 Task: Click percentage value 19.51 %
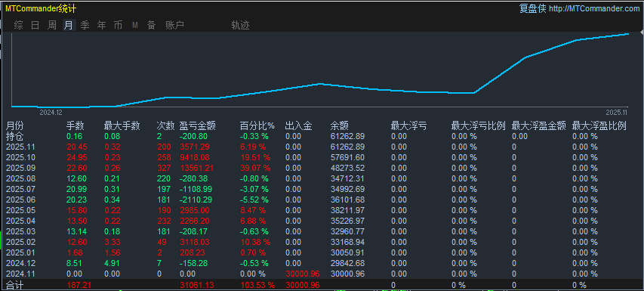tap(255, 157)
